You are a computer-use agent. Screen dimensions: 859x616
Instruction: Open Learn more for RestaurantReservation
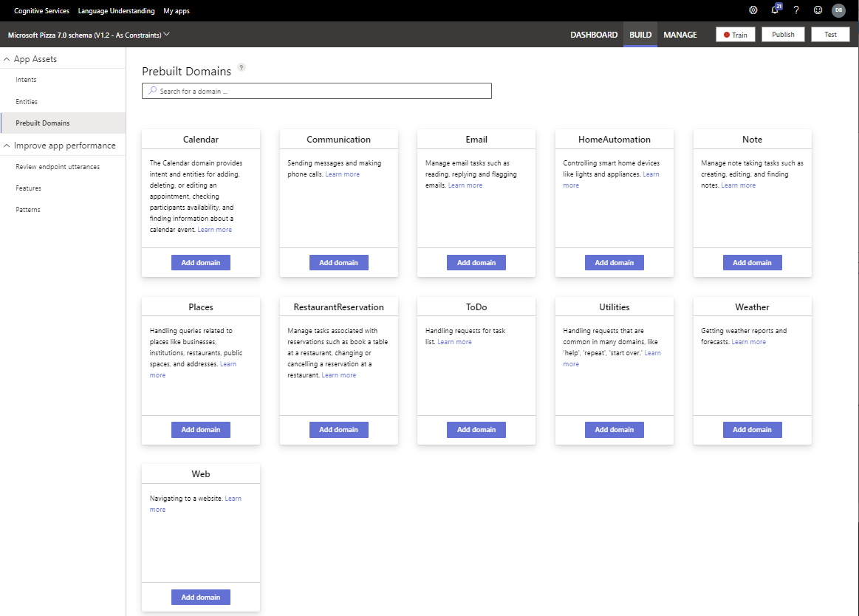(338, 374)
